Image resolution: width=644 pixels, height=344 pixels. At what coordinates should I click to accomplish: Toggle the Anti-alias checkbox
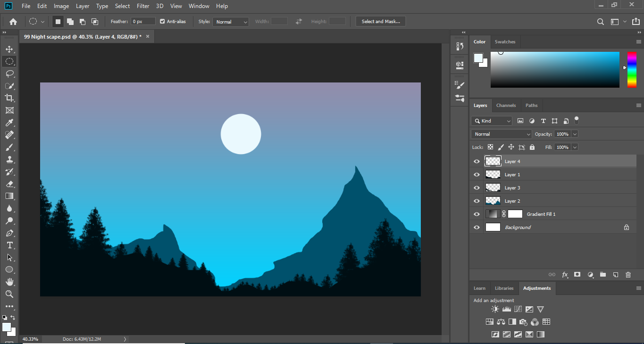162,22
